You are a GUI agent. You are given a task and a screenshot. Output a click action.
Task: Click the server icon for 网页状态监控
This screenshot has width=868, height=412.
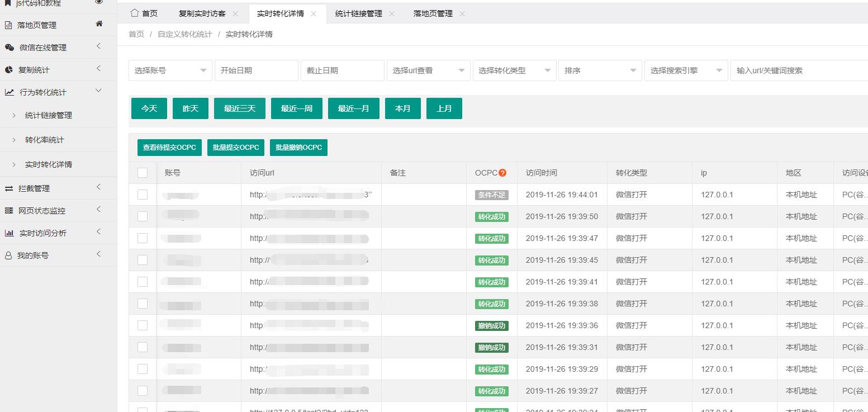[9, 211]
